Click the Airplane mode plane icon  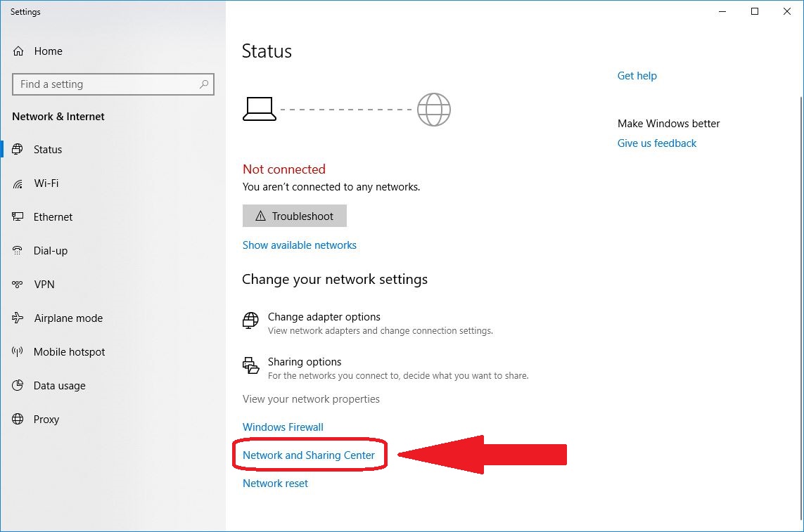18,318
